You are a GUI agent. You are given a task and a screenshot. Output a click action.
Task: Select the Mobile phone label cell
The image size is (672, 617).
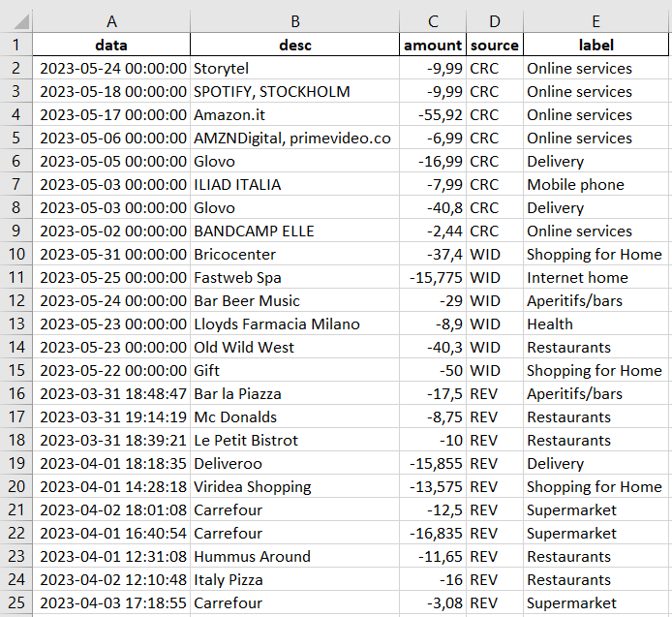[x=596, y=184]
